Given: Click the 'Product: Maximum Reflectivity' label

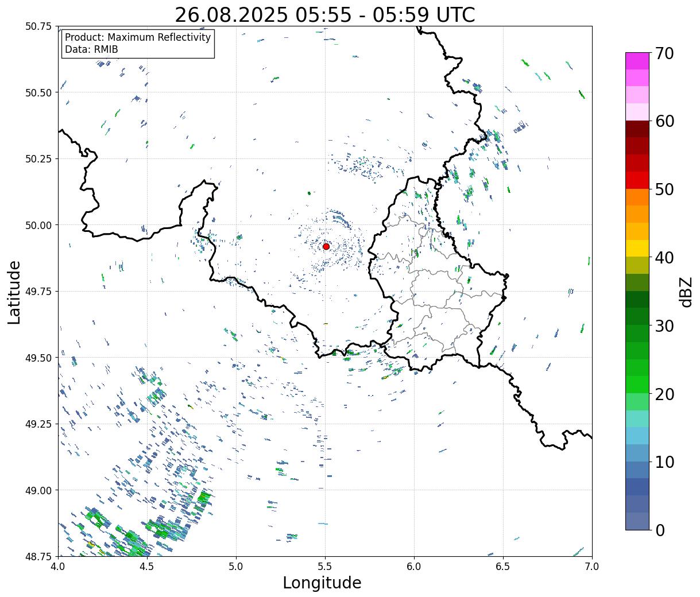Looking at the screenshot, I should [138, 37].
